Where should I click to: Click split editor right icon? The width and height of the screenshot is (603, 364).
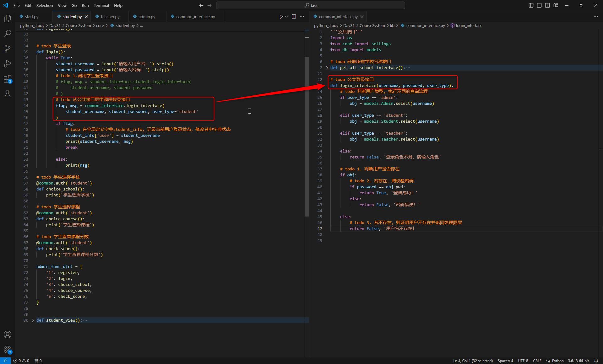[x=294, y=17]
